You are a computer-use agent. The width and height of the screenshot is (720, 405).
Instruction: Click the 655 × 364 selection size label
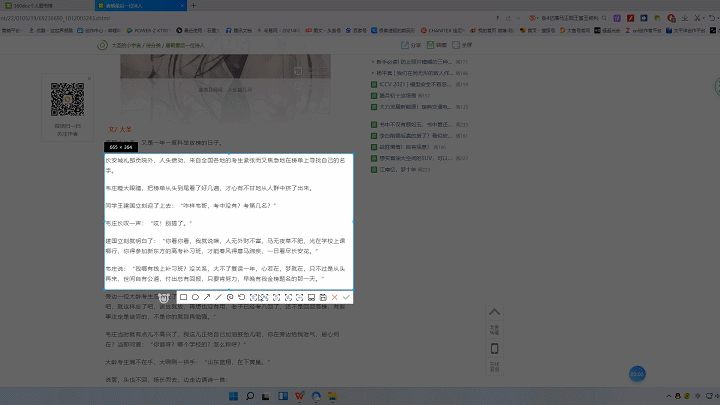[121, 147]
